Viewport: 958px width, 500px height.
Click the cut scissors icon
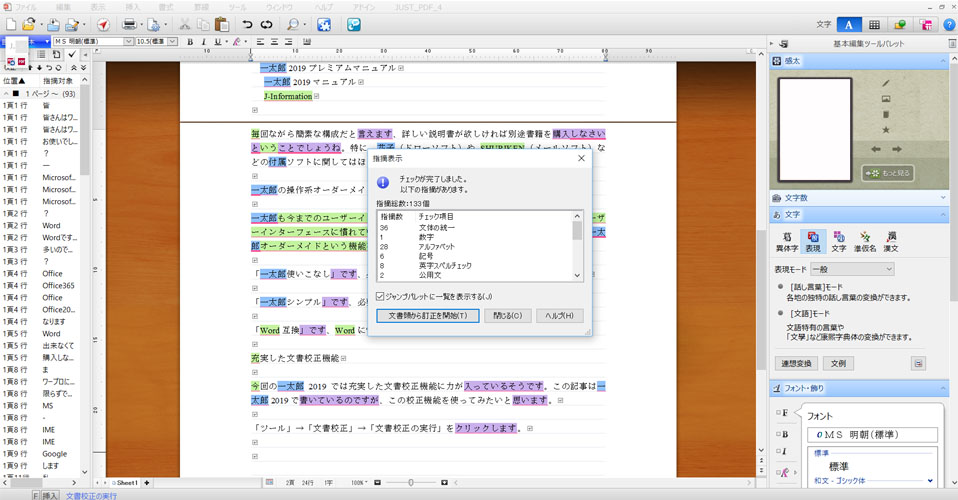(187, 24)
